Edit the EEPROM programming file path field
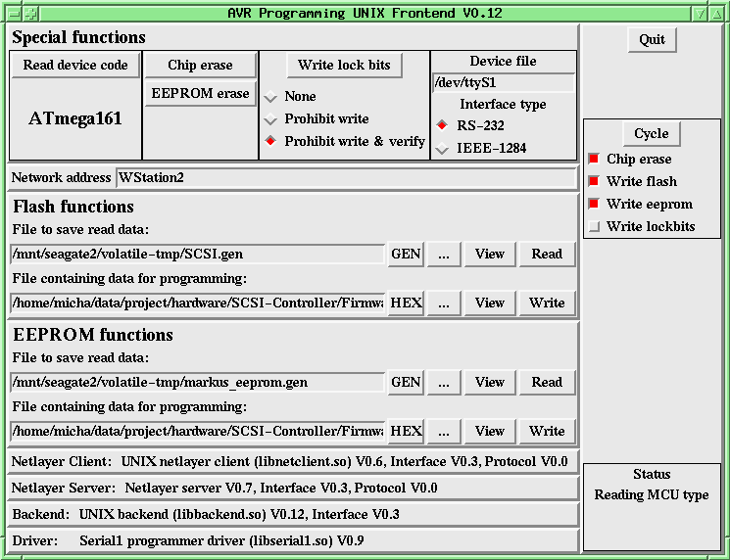Image resolution: width=730 pixels, height=560 pixels. 197,431
